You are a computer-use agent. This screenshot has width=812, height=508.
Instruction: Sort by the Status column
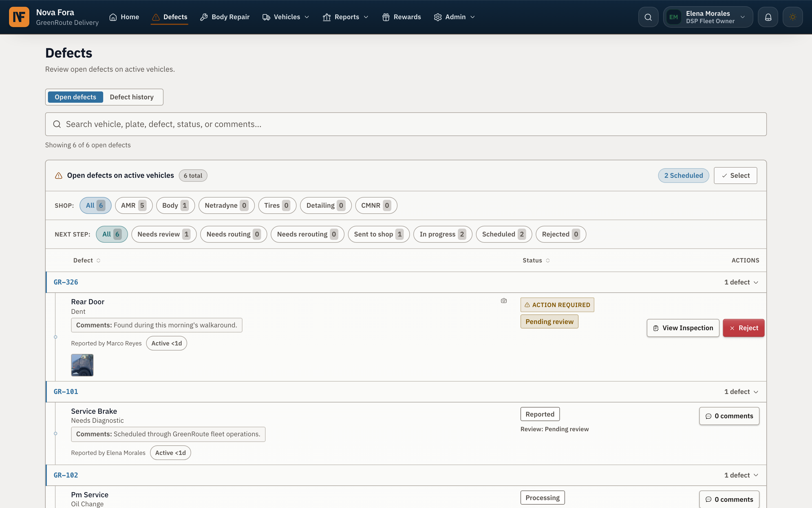(x=536, y=260)
